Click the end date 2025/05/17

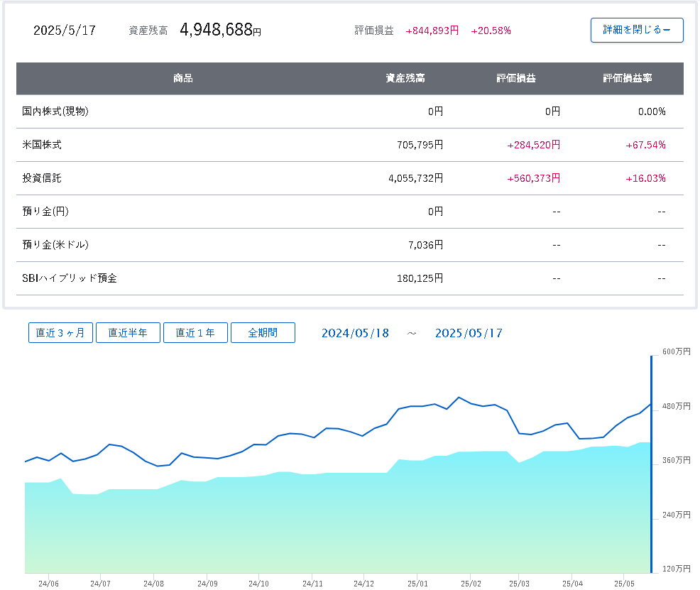469,333
